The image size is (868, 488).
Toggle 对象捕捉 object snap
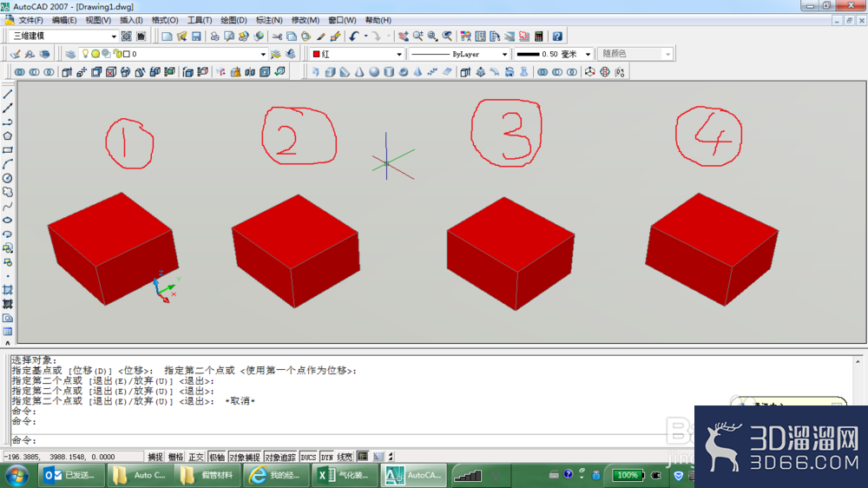click(245, 457)
